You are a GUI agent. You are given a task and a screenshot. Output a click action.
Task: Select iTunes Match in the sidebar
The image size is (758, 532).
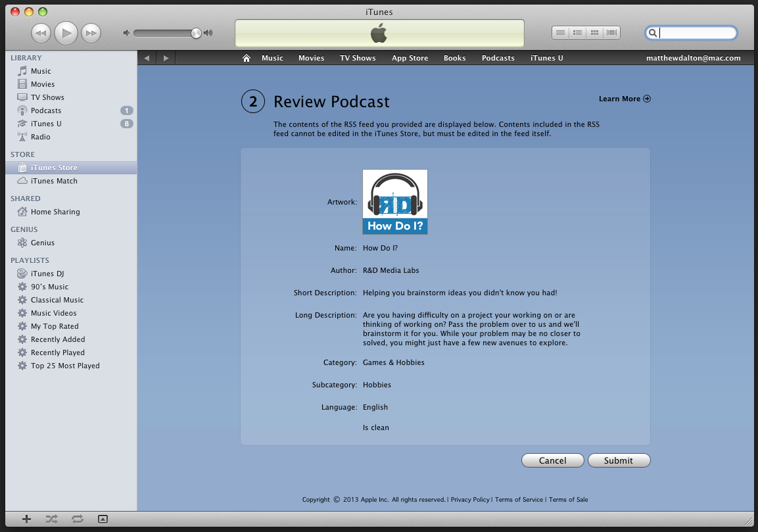pos(71,181)
